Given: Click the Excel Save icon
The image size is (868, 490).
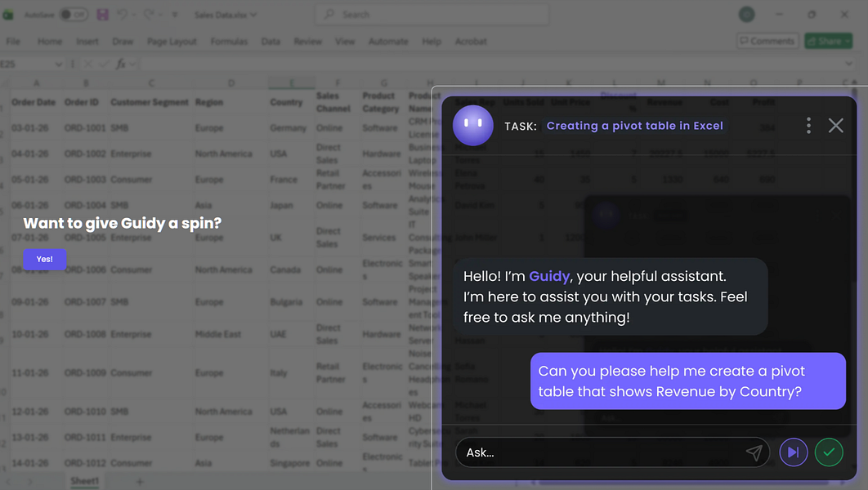Looking at the screenshot, I should (102, 15).
